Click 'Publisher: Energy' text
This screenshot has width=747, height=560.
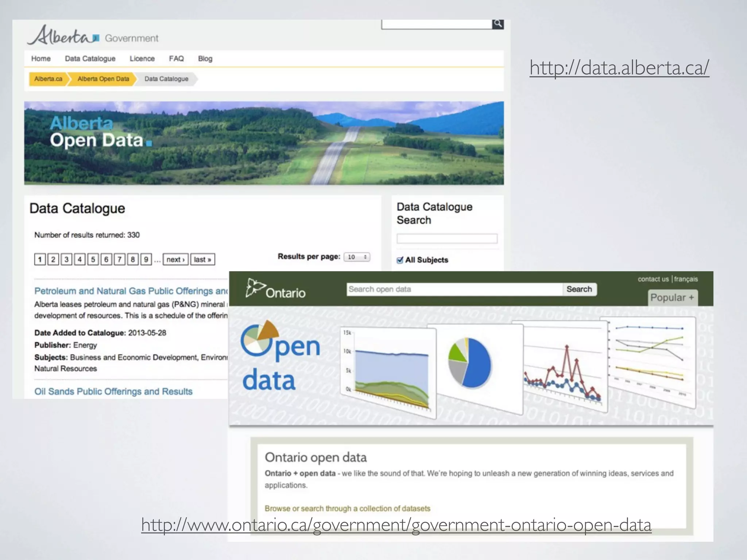(66, 345)
